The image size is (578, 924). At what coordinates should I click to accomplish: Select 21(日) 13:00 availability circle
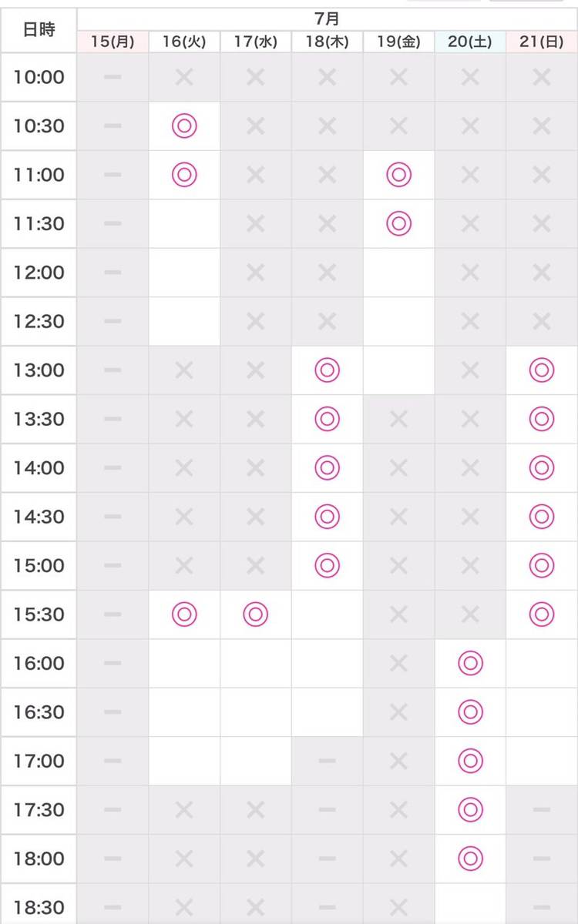pos(542,370)
